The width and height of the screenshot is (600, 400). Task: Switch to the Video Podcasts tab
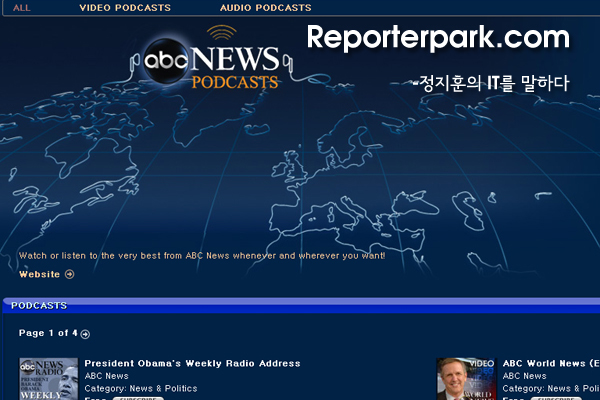coord(125,8)
